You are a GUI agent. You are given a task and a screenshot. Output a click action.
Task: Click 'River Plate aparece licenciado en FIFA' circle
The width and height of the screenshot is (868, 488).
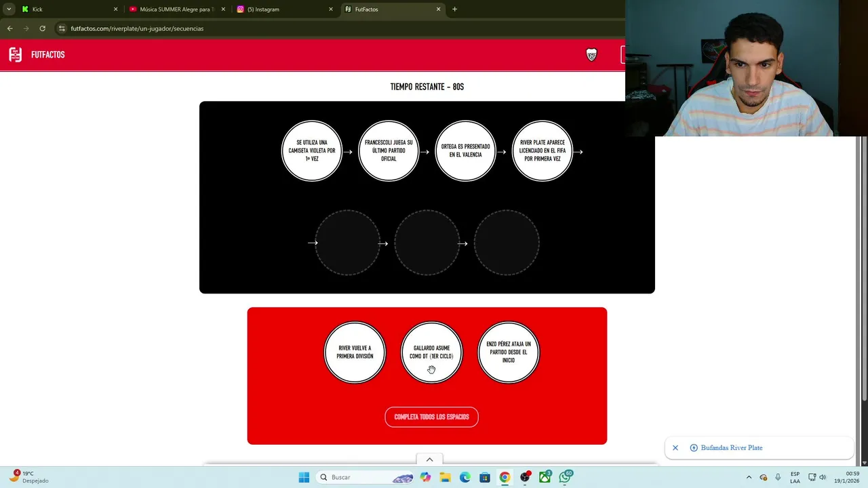click(x=542, y=150)
